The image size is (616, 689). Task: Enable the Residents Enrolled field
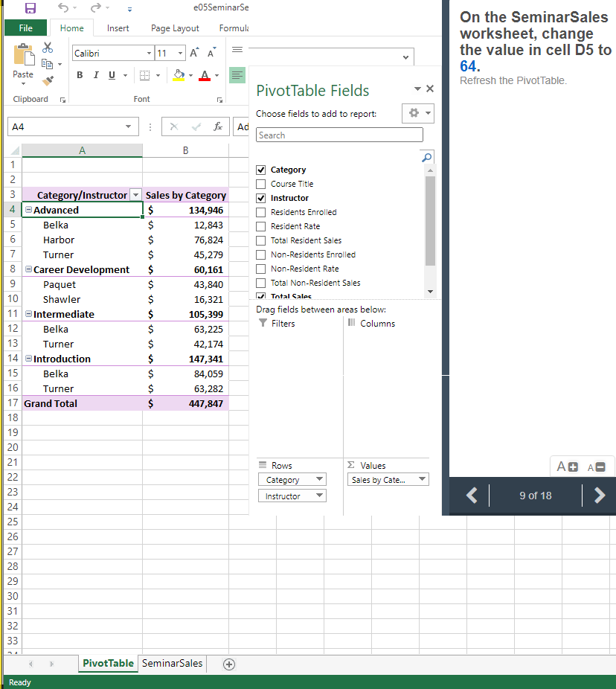click(260, 212)
